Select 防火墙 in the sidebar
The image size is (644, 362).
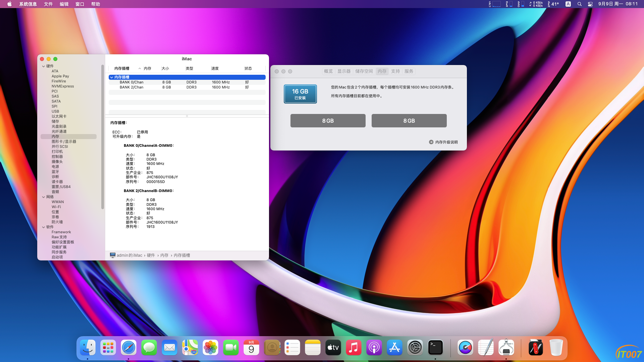pyautogui.click(x=57, y=222)
